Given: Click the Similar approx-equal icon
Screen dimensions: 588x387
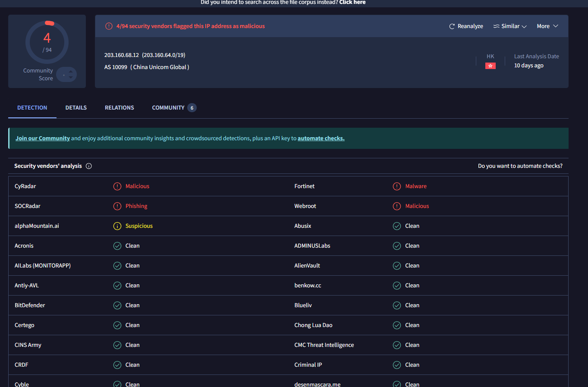Looking at the screenshot, I should coord(497,26).
